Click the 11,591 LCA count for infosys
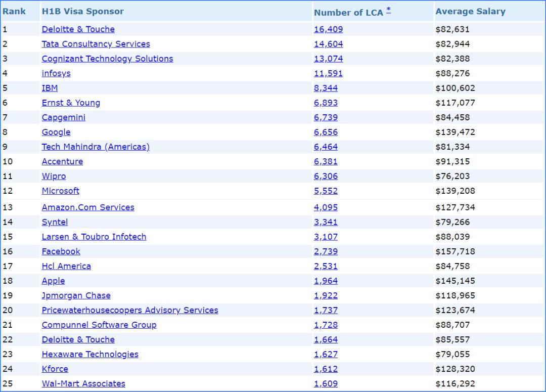 tap(329, 73)
